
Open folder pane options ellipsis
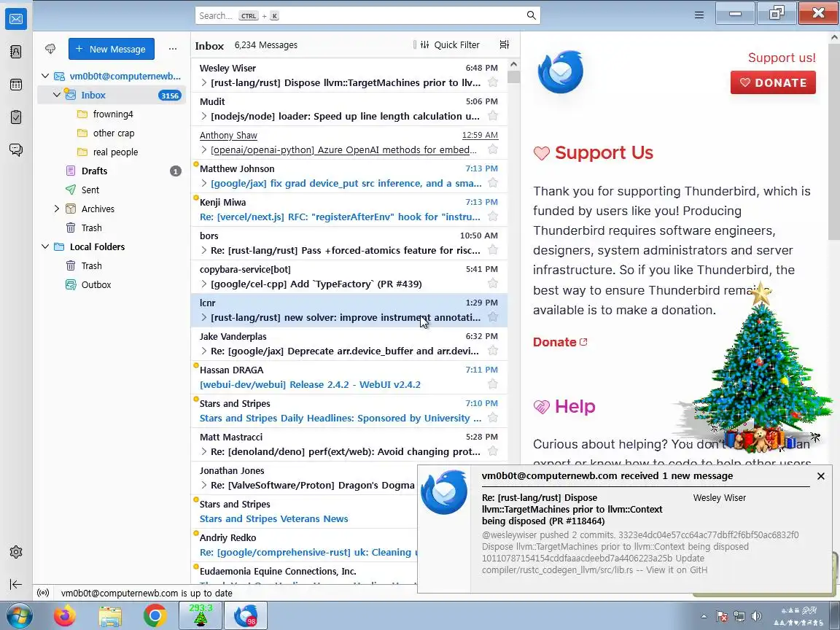click(x=173, y=49)
